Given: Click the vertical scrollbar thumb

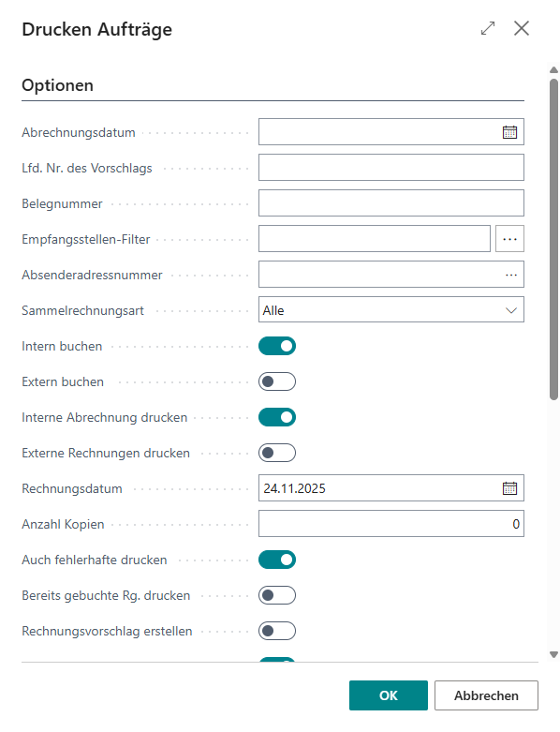Looking at the screenshot, I should [x=553, y=240].
